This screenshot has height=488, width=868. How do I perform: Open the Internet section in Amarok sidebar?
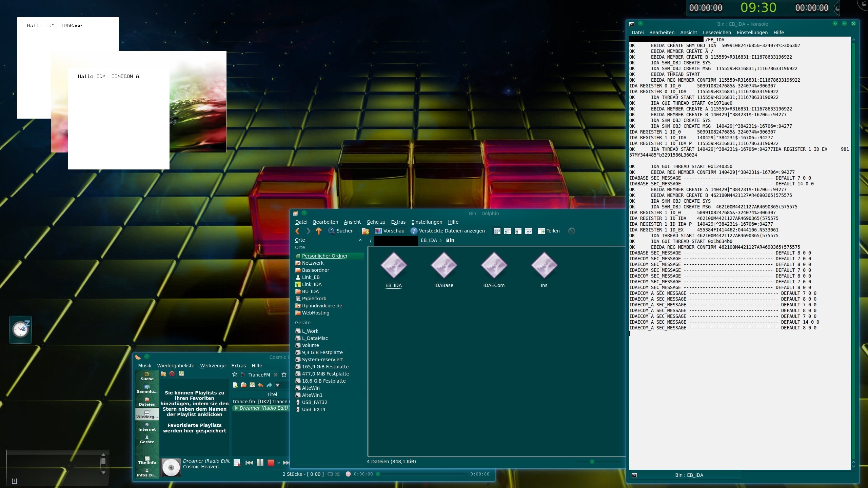coord(147,427)
